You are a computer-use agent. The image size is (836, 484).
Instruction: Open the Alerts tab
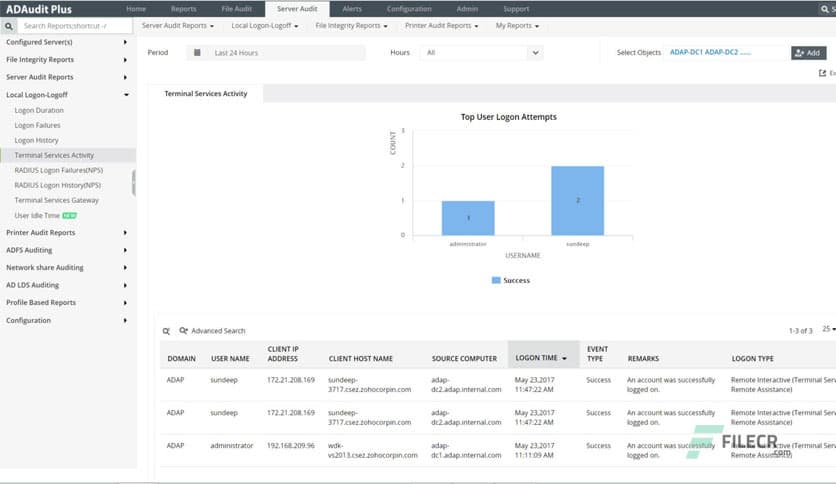352,9
